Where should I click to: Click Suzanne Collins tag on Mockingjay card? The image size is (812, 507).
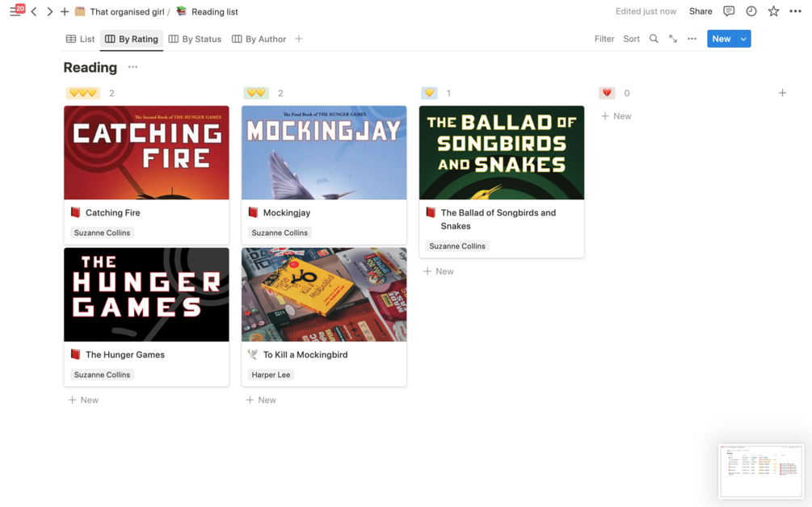pyautogui.click(x=280, y=233)
